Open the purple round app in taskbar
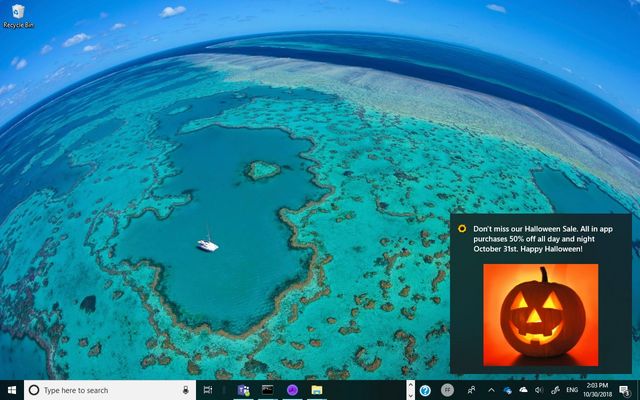 pyautogui.click(x=292, y=390)
